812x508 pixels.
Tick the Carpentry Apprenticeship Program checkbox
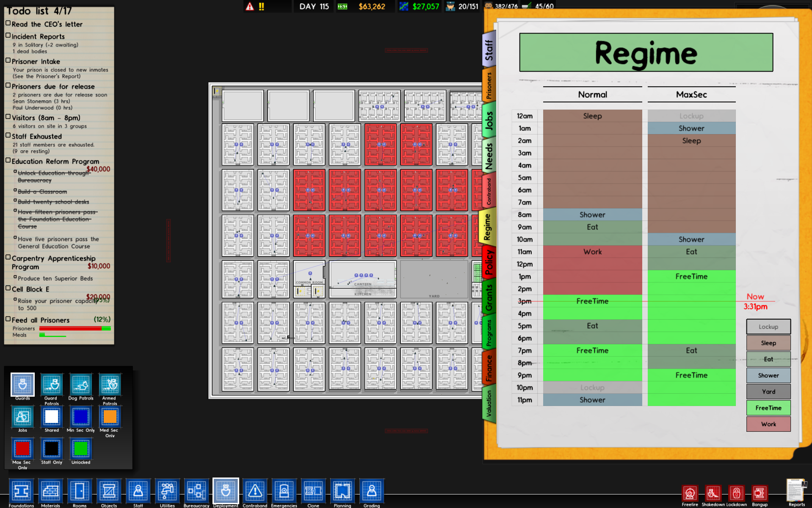(x=8, y=257)
